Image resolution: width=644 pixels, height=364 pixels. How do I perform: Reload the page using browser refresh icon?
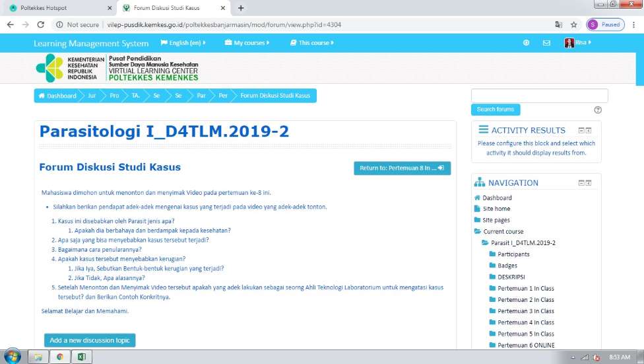pos(41,24)
